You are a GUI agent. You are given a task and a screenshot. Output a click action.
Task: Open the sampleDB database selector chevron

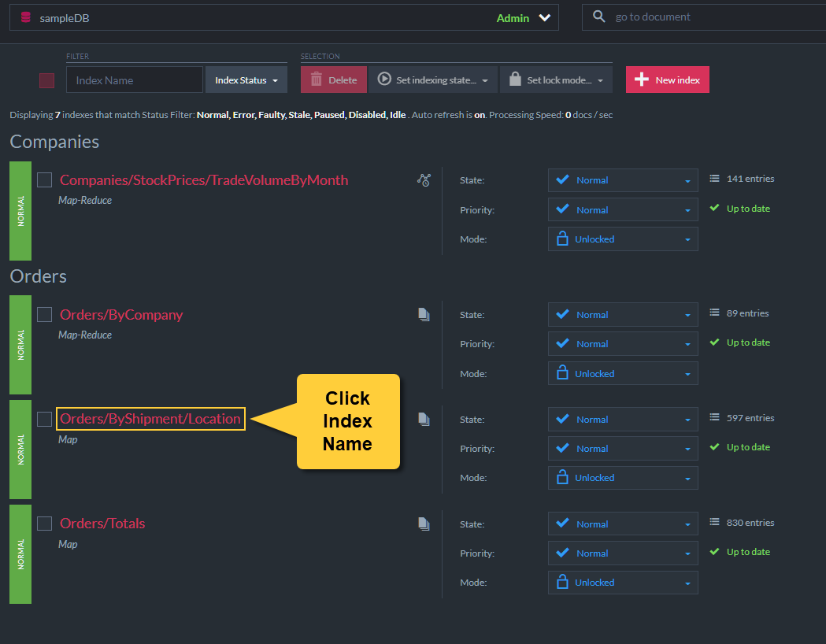(544, 18)
